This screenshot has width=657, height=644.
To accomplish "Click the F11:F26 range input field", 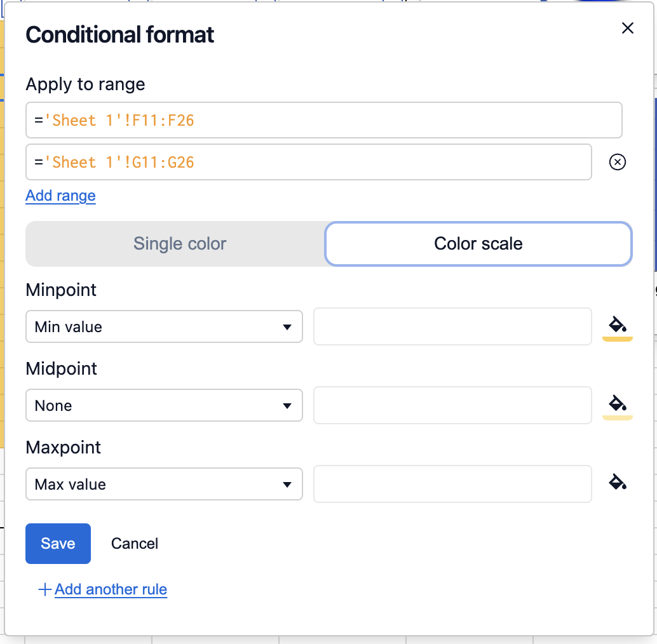I will pyautogui.click(x=323, y=120).
